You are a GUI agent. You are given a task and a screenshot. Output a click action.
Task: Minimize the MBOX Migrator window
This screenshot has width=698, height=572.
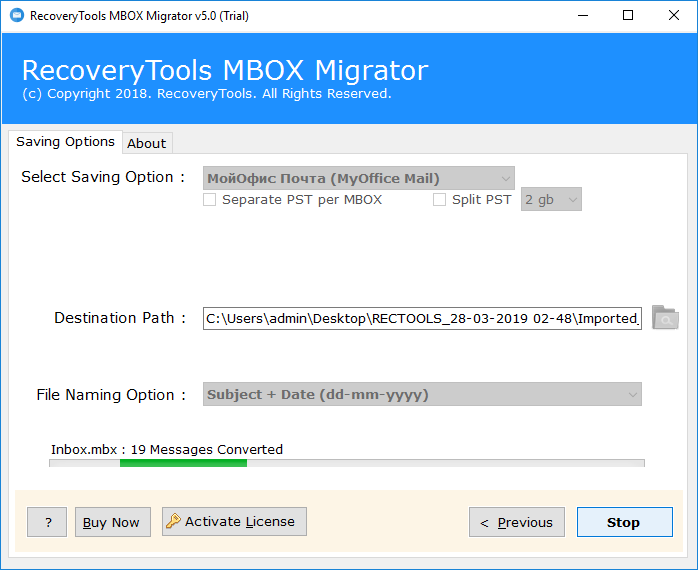583,16
